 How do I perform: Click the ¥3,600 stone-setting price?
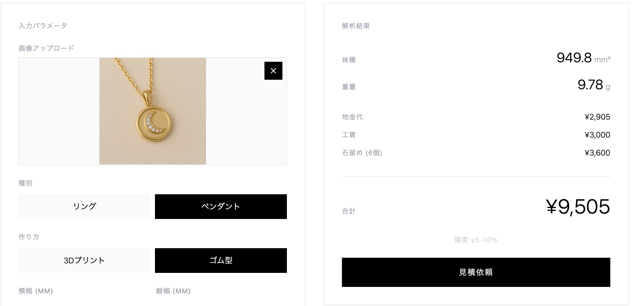click(597, 153)
